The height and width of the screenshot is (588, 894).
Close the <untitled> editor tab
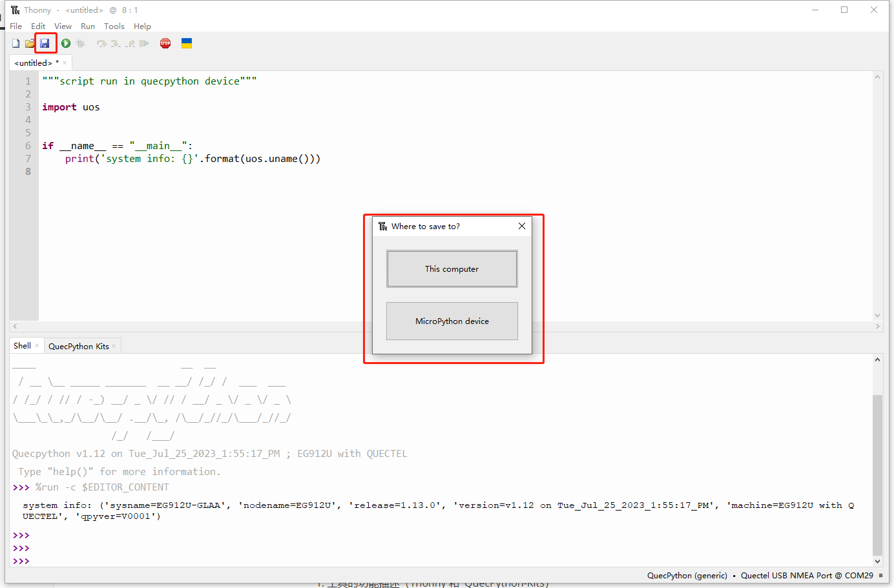point(65,63)
